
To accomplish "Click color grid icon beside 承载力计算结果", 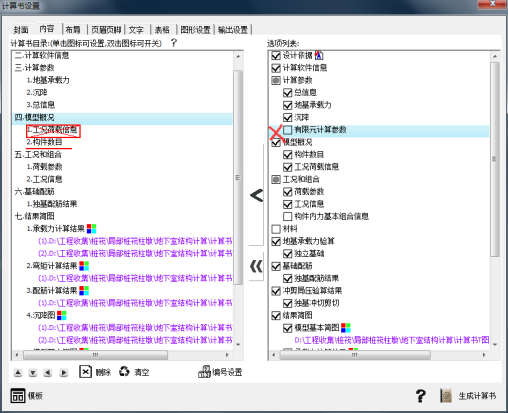I will 91,229.
